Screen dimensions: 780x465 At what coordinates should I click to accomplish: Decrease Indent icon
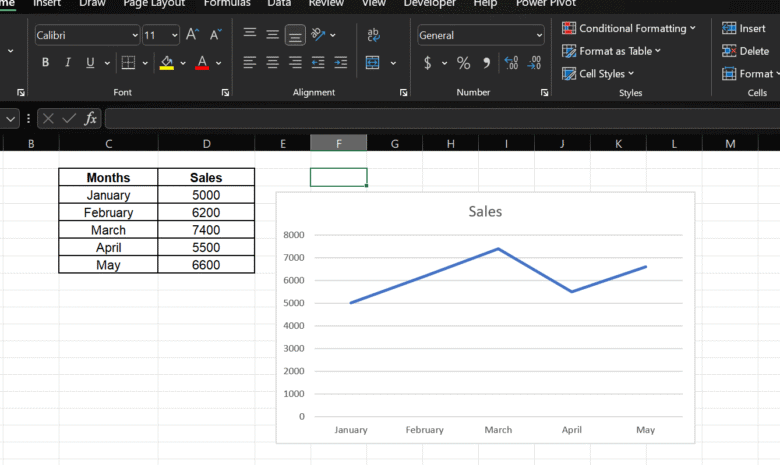[x=318, y=63]
